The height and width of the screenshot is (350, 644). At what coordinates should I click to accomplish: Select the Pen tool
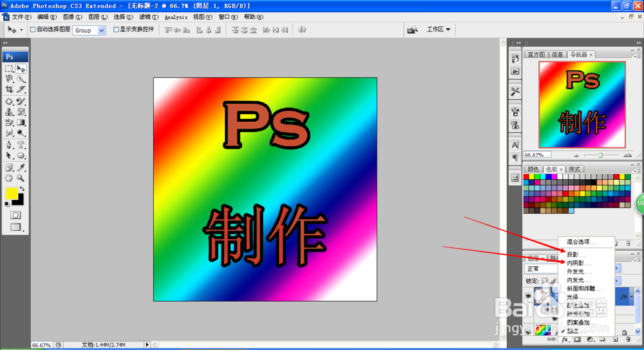pos(9,145)
